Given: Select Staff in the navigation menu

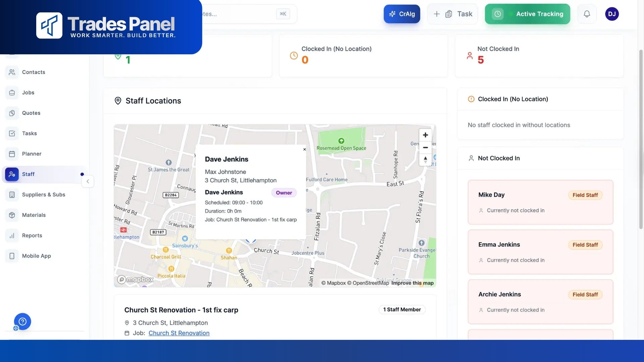Looking at the screenshot, I should 28,174.
